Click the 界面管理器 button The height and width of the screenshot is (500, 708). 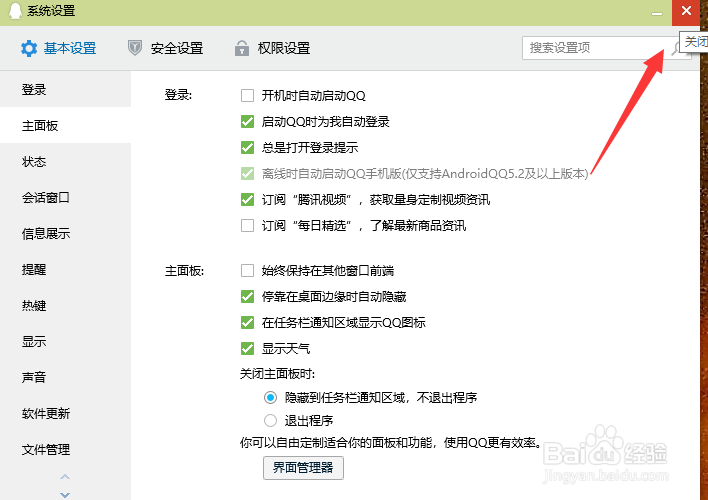[x=303, y=467]
